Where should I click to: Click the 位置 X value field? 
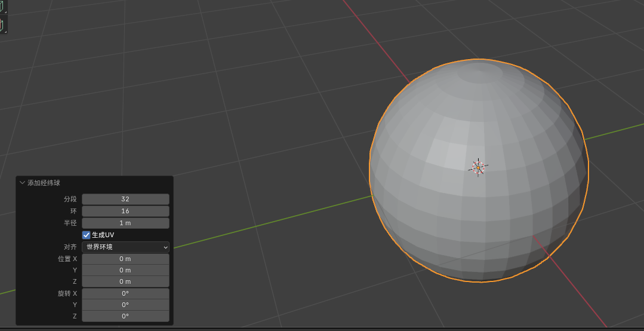pos(125,259)
